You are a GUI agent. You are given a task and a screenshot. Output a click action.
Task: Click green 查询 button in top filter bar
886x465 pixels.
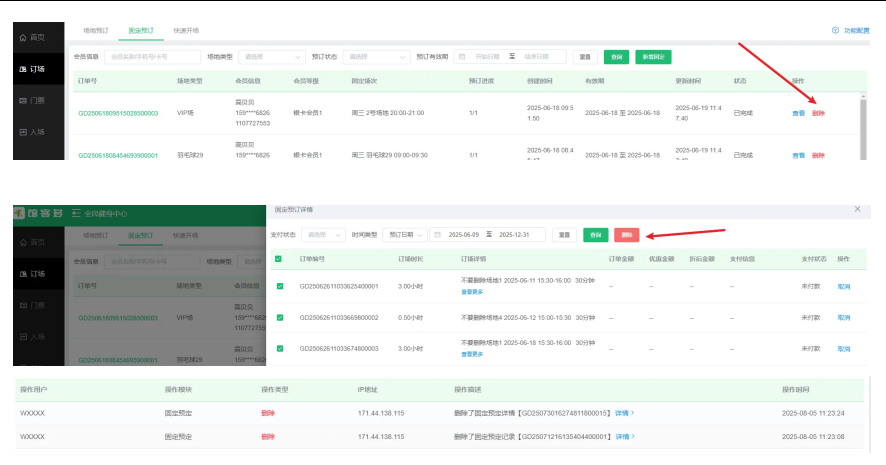[616, 57]
